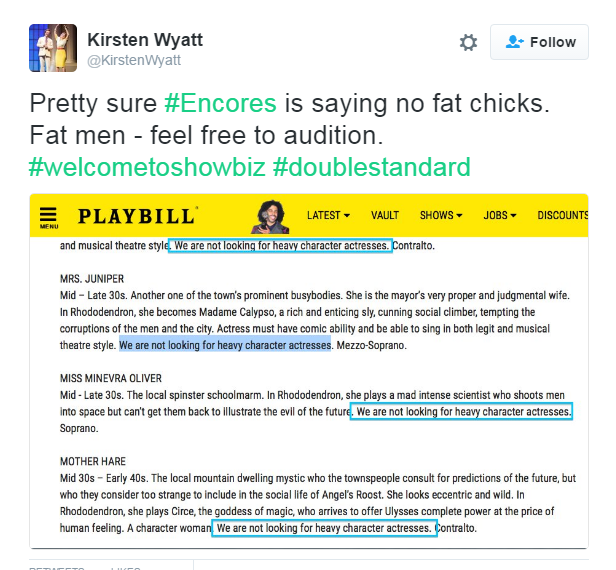The height and width of the screenshot is (570, 616).
Task: Click the MOTHER HARE heading
Action: click(x=93, y=461)
